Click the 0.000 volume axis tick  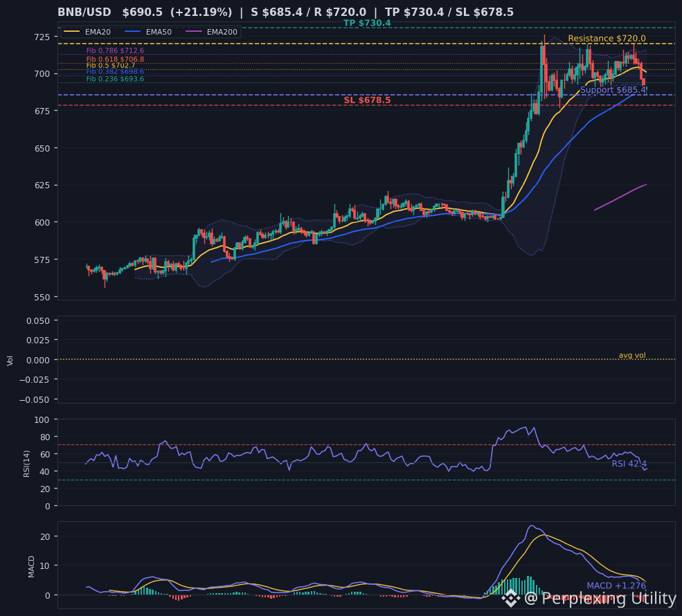(38, 360)
